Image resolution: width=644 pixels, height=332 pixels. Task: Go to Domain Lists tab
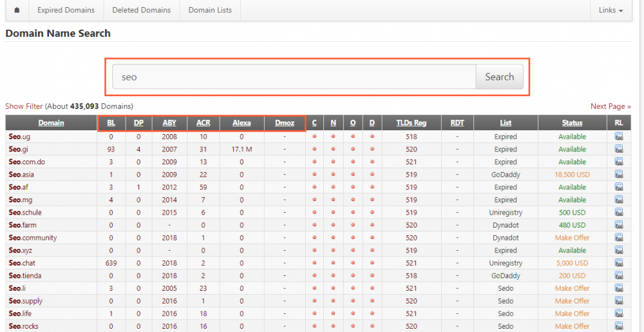(210, 10)
